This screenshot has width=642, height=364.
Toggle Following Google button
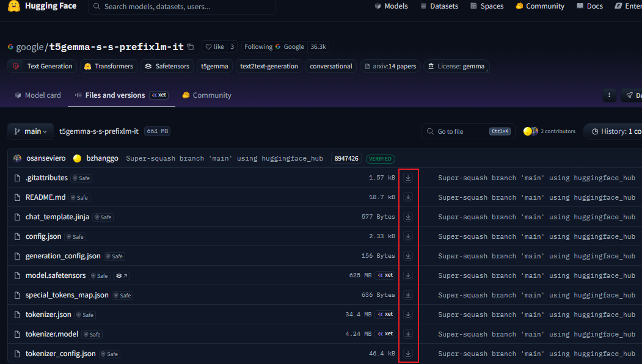point(274,46)
